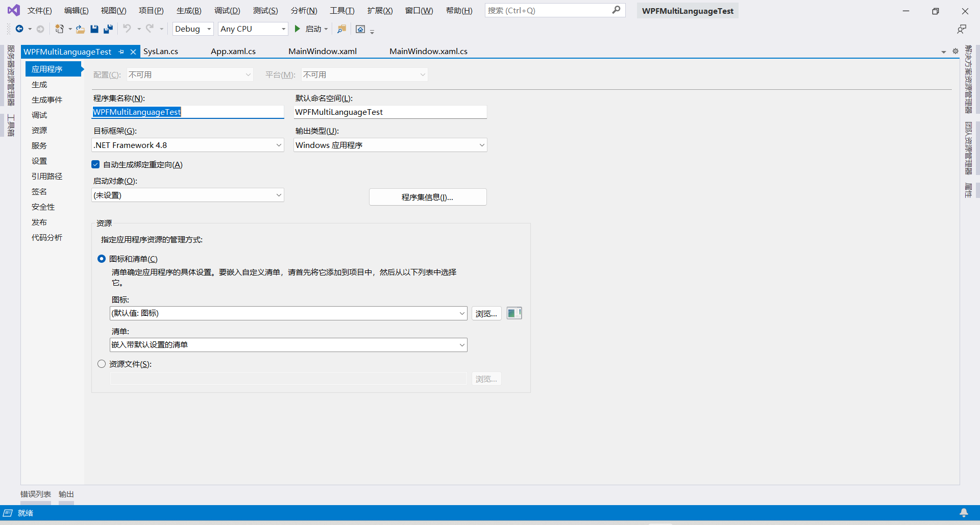Open the startup object (未设置) dropdown
The image size is (980, 525).
(188, 195)
